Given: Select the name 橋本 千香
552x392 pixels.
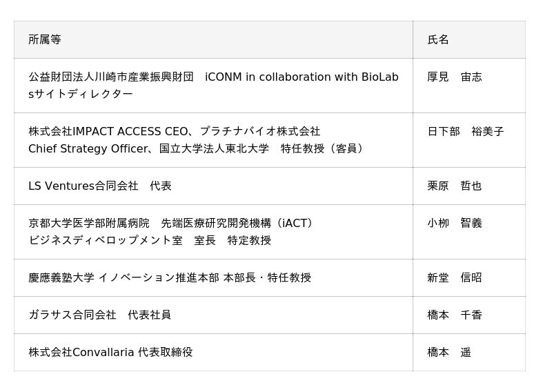Looking at the screenshot, I should tap(455, 315).
